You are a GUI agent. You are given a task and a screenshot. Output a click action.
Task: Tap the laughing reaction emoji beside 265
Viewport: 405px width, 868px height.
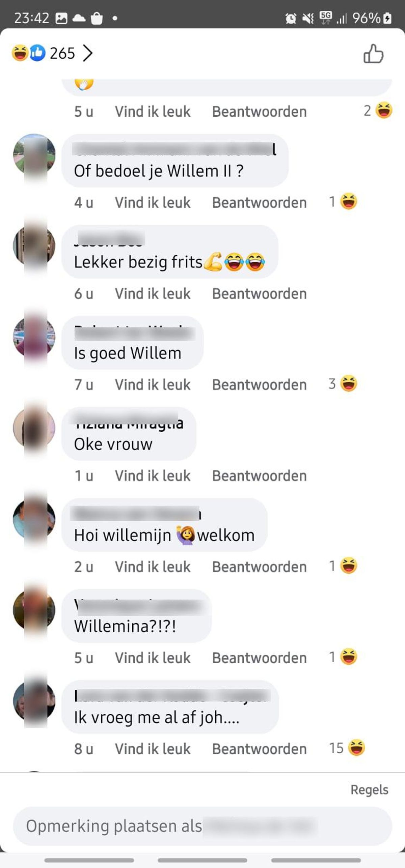(x=20, y=53)
